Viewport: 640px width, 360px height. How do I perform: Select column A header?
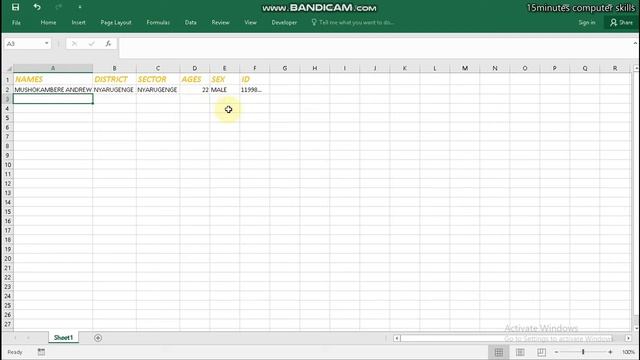[53, 68]
